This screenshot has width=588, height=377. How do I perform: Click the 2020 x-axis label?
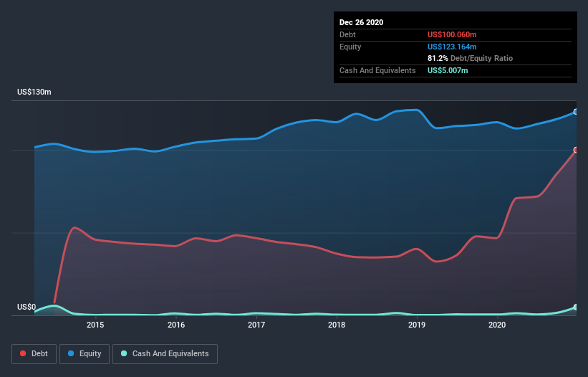pyautogui.click(x=497, y=325)
